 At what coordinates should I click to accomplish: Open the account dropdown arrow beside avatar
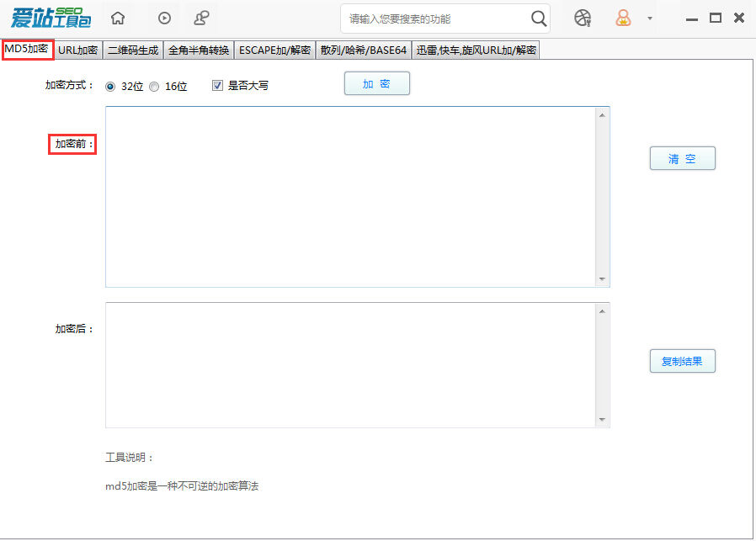[x=648, y=17]
